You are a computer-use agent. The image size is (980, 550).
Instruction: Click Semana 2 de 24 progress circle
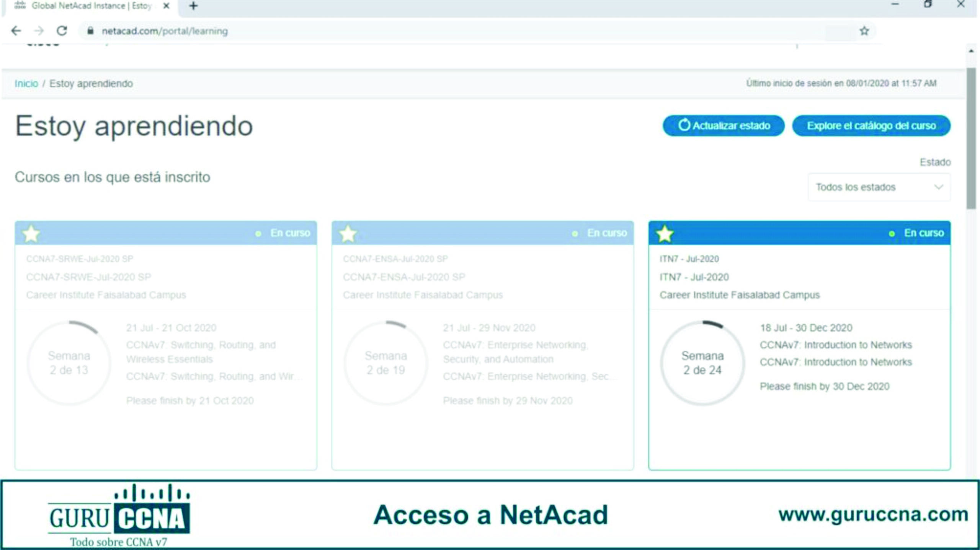coord(702,363)
